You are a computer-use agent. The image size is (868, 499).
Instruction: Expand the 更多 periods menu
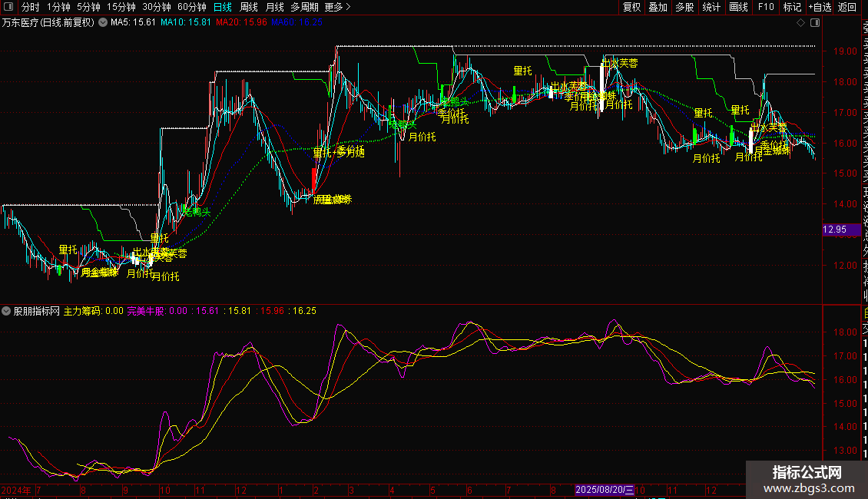coord(338,7)
